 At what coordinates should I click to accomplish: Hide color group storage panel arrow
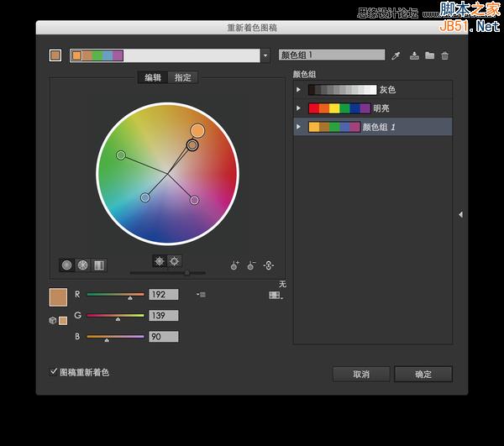pos(460,214)
